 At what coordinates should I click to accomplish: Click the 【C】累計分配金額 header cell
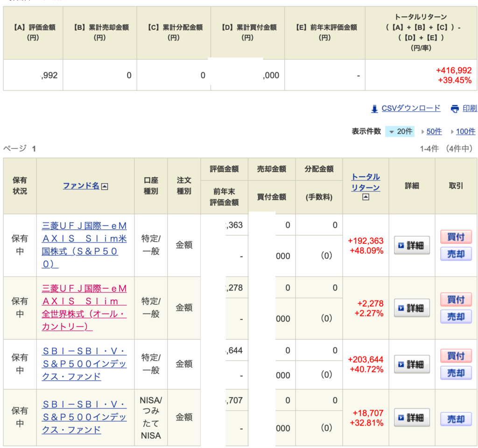[x=174, y=33]
